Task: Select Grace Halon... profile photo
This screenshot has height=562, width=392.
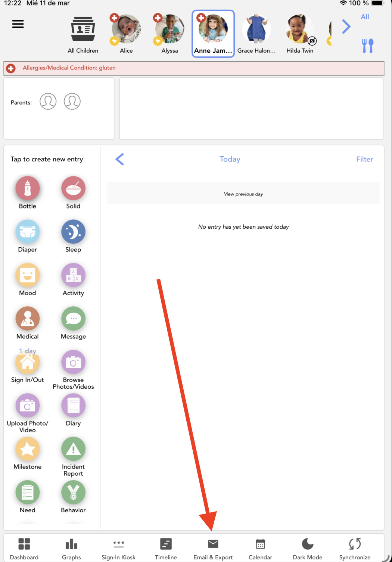Action: [x=256, y=29]
